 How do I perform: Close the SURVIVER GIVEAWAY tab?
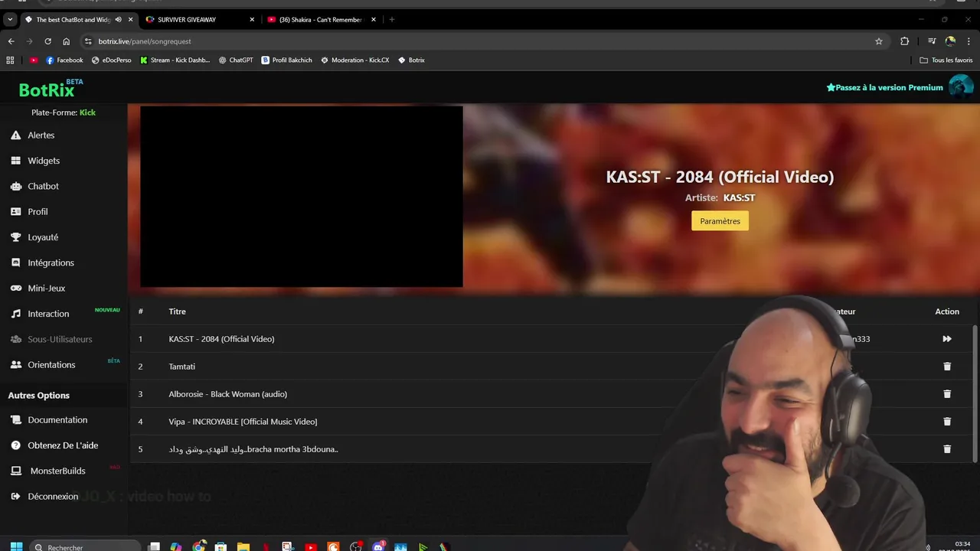(x=252, y=20)
